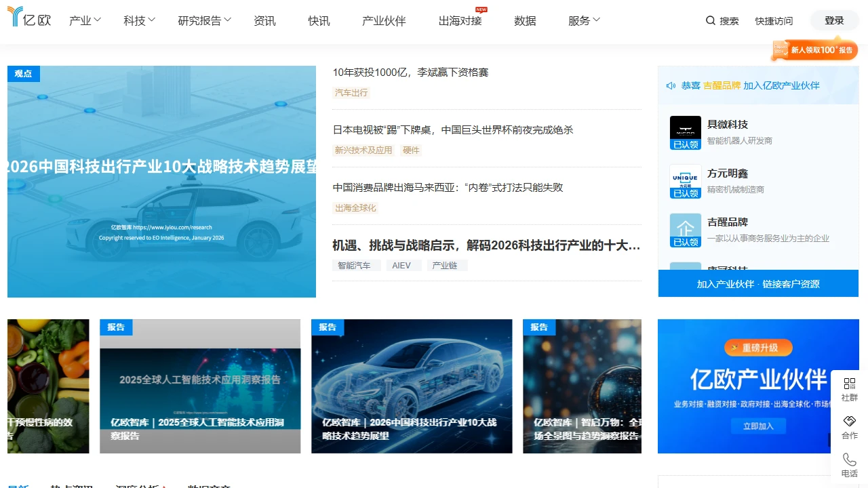Open article 10年获投1000亿 李斌 headline
868x488 pixels.
click(x=410, y=73)
